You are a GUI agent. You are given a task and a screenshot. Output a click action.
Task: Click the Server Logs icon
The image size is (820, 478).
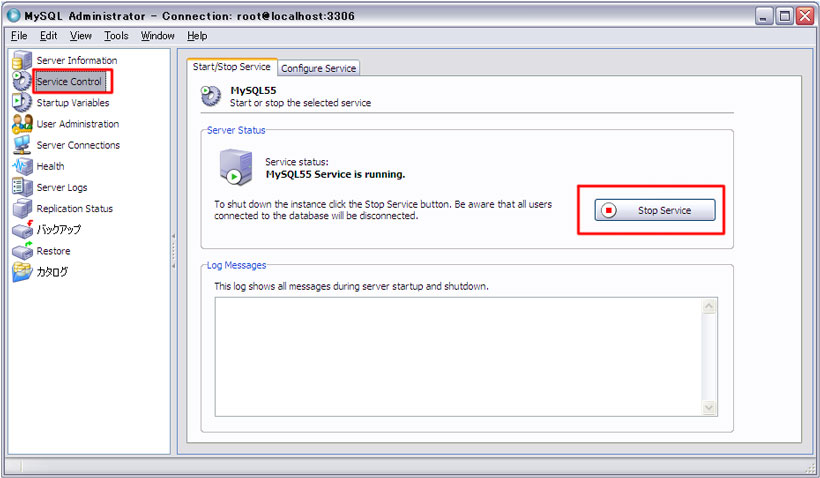(22, 187)
